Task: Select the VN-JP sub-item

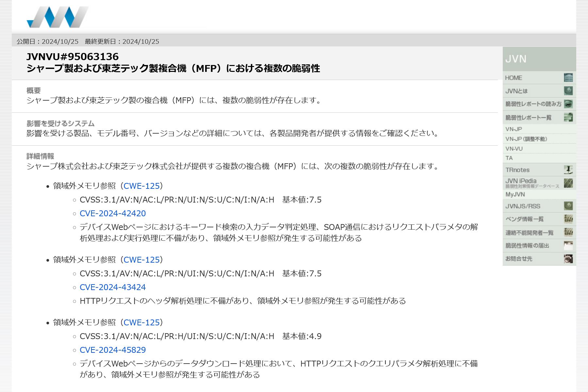Action: 539,129
